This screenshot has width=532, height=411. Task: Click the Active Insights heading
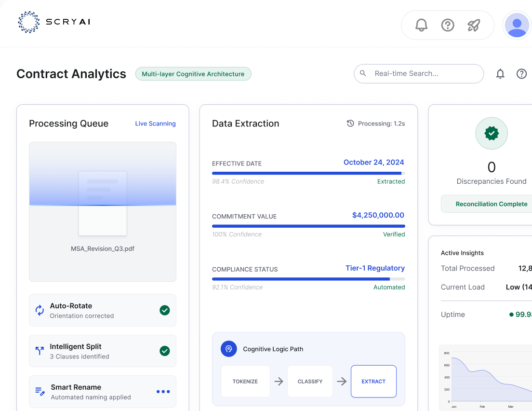tap(462, 253)
